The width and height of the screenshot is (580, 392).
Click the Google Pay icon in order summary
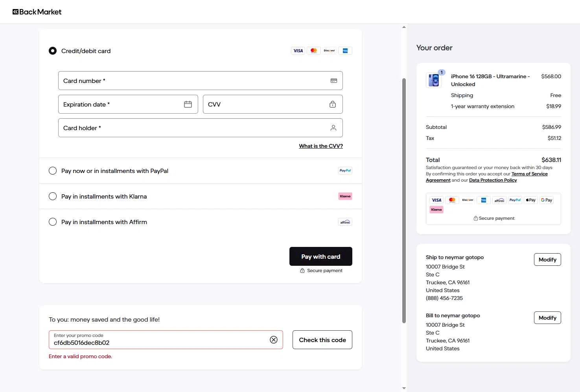pyautogui.click(x=547, y=200)
